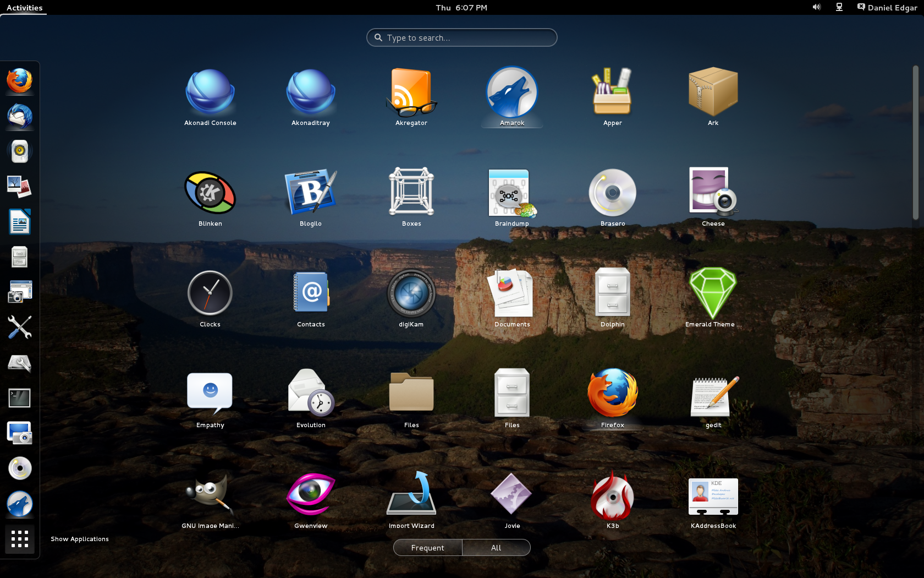
Task: Open the speaker music app in dash
Action: coord(20,151)
